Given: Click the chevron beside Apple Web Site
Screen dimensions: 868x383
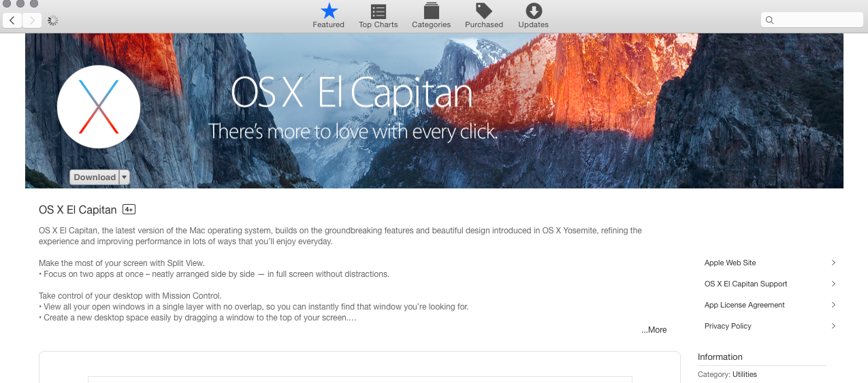Looking at the screenshot, I should [x=833, y=263].
